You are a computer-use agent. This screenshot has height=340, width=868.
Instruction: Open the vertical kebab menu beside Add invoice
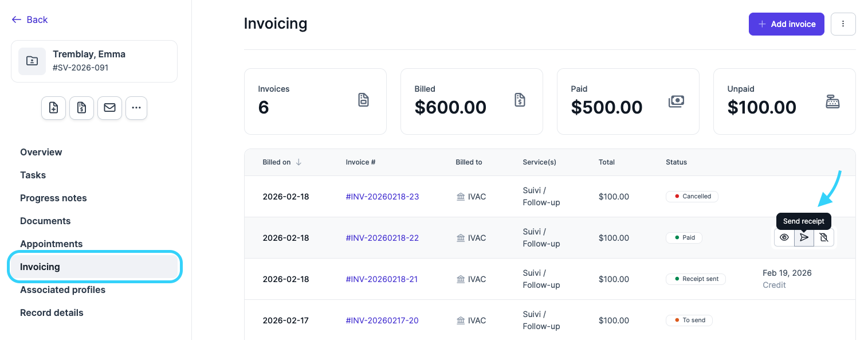(x=843, y=24)
